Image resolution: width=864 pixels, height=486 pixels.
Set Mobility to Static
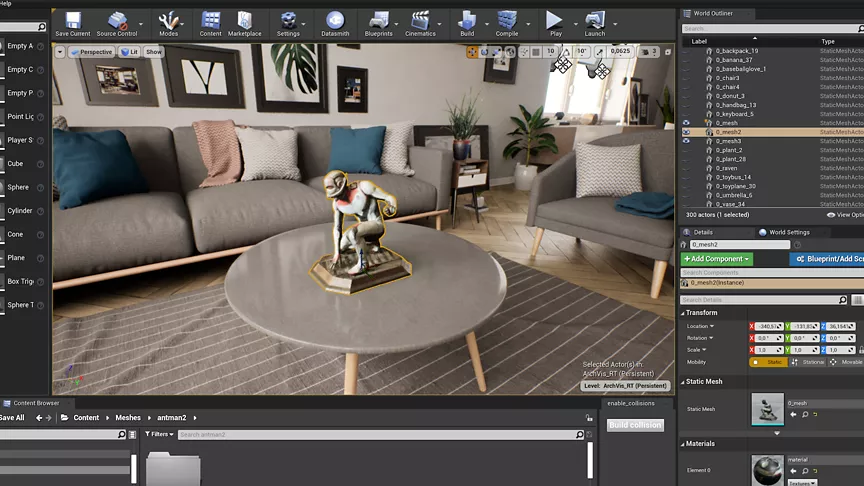768,362
